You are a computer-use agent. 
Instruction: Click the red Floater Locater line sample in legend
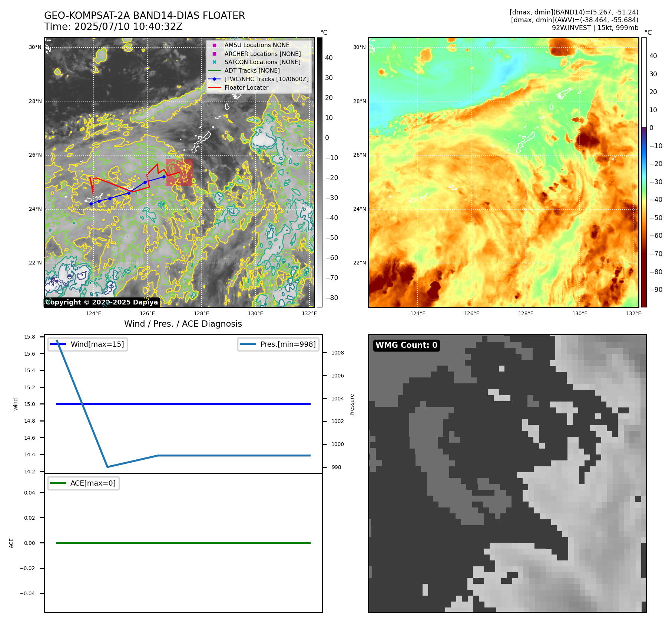pos(214,88)
